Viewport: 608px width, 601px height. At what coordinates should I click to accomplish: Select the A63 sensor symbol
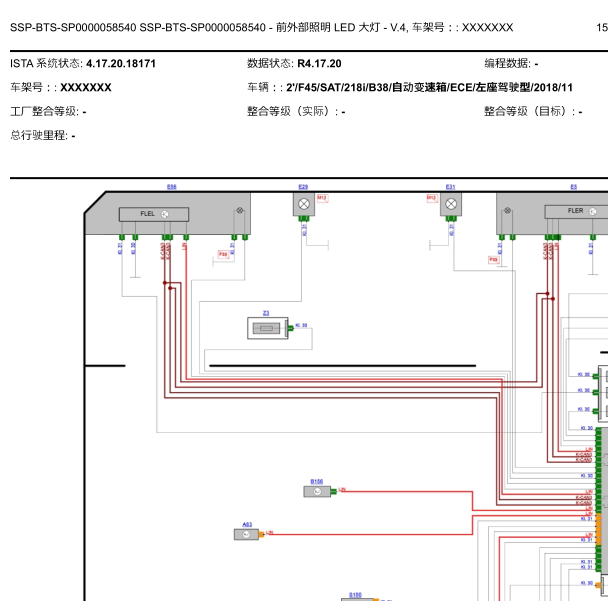(x=246, y=534)
